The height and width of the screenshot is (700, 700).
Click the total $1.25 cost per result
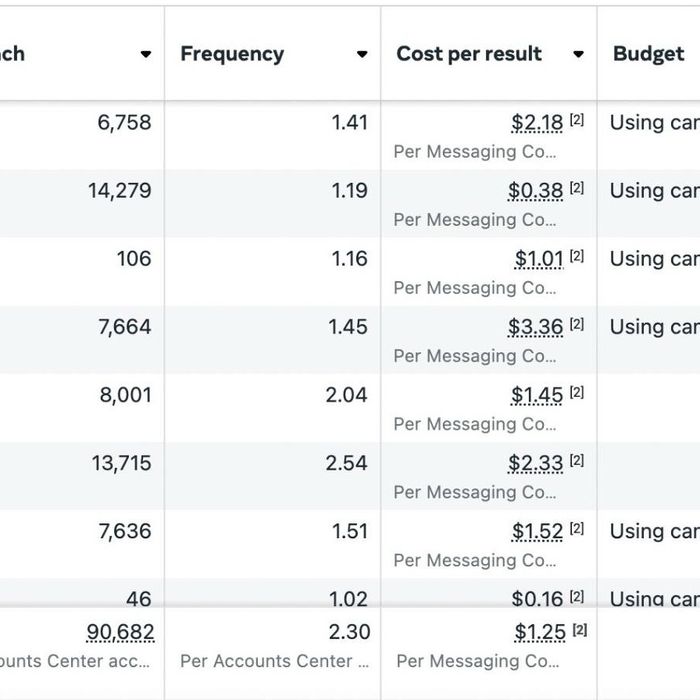tap(540, 632)
